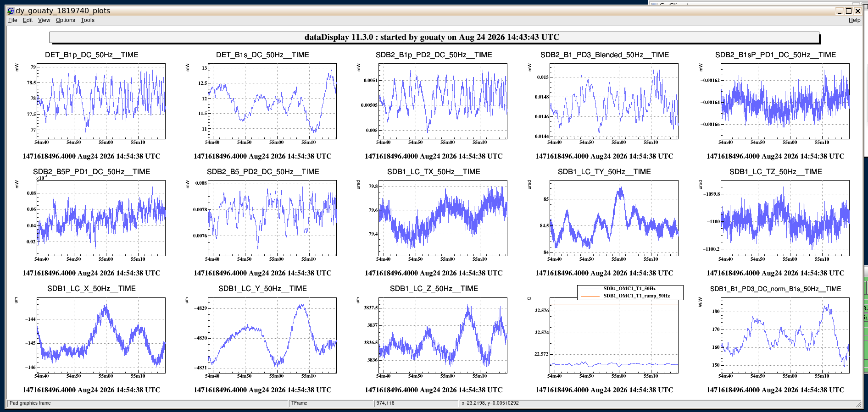The height and width of the screenshot is (412, 868).
Task: Open the Edit menu
Action: click(x=28, y=20)
